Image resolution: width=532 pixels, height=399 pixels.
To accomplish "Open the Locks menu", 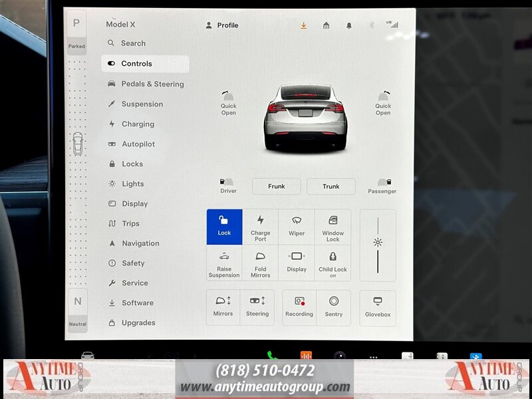I will 126,164.
